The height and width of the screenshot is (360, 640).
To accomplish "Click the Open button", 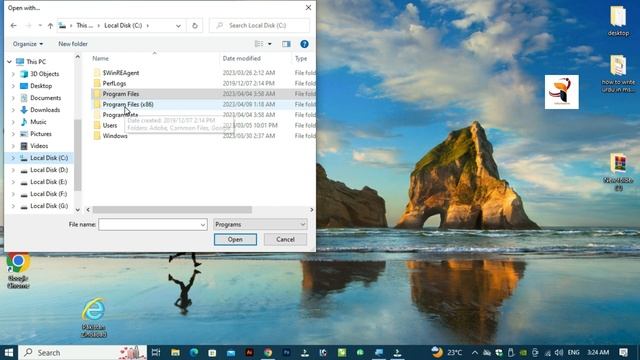I will (x=235, y=240).
